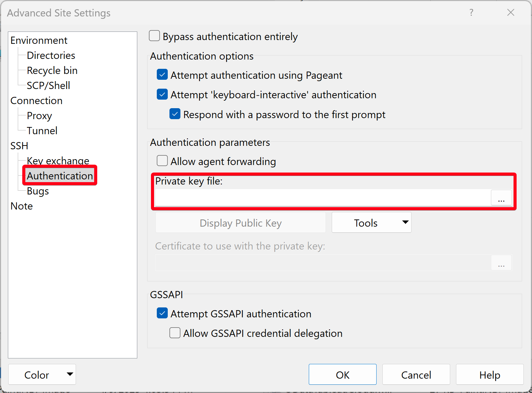
Task: Enable Allow GSSAPI credential delegation
Action: 175,332
